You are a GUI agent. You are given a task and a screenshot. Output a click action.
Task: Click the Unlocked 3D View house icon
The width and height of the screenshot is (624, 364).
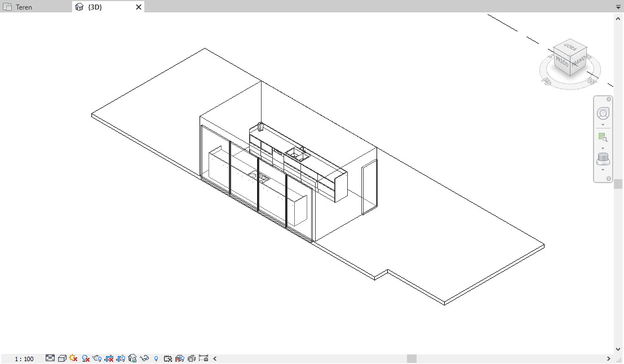(132, 358)
